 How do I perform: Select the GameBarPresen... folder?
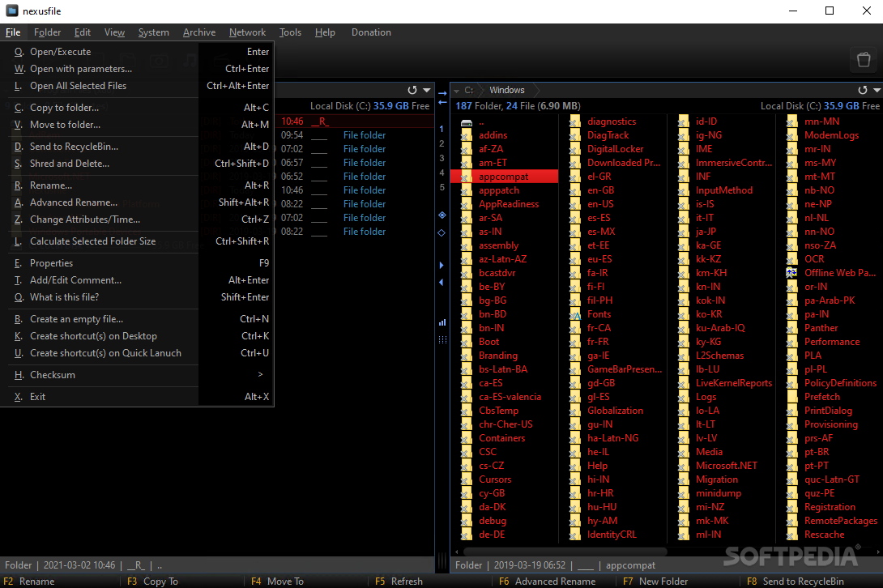(625, 369)
